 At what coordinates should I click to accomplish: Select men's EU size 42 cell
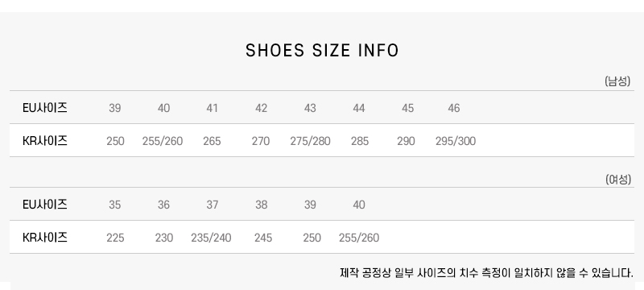pyautogui.click(x=261, y=108)
